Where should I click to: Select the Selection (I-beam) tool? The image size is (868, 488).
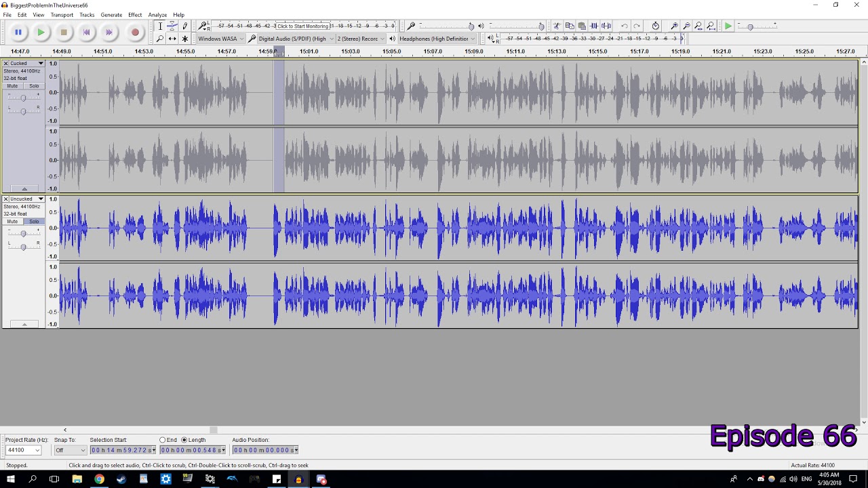(x=160, y=26)
